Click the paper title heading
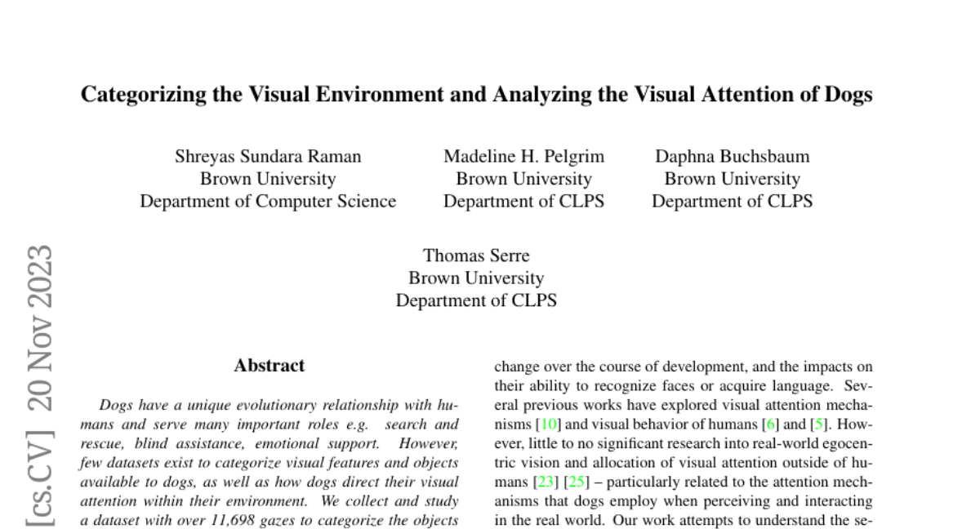The width and height of the screenshot is (980, 529). (x=476, y=95)
